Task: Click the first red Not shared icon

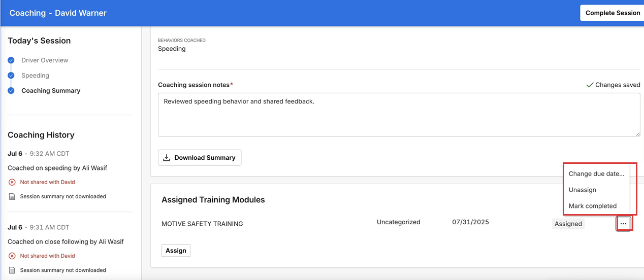Action: [x=12, y=182]
